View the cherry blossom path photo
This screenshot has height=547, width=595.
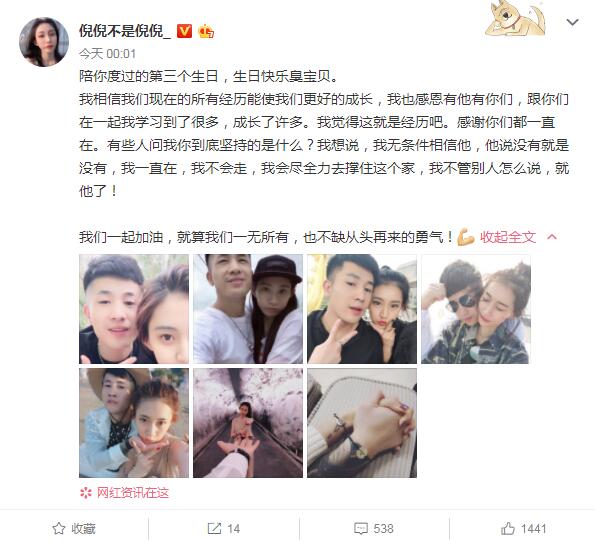tap(248, 423)
